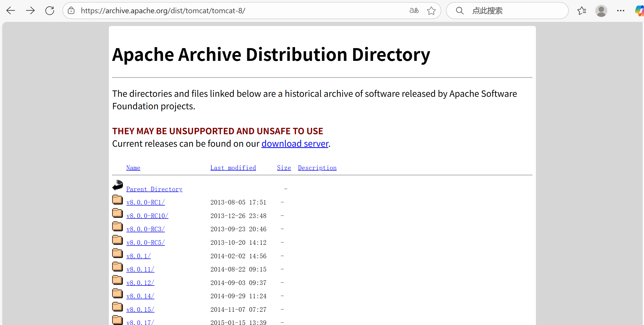The image size is (644, 325).
Task: Click the browser back arrow
Action: pos(11,11)
